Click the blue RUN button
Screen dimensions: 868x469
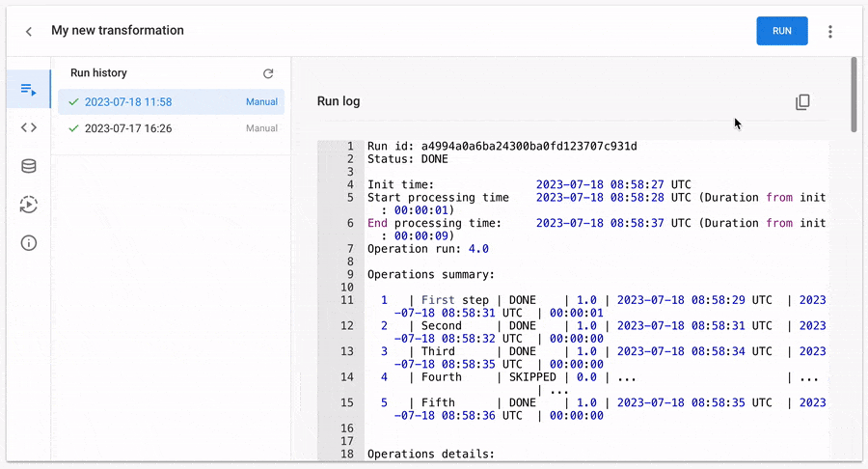[x=781, y=31]
